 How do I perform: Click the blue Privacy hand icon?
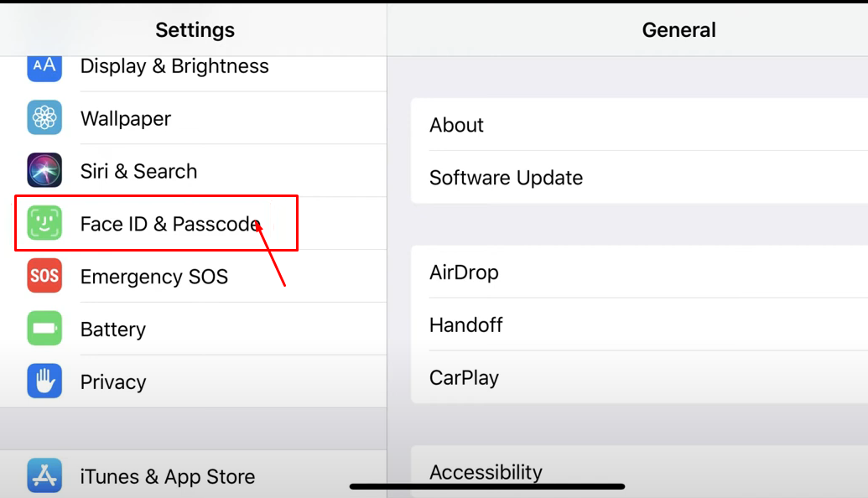point(44,381)
